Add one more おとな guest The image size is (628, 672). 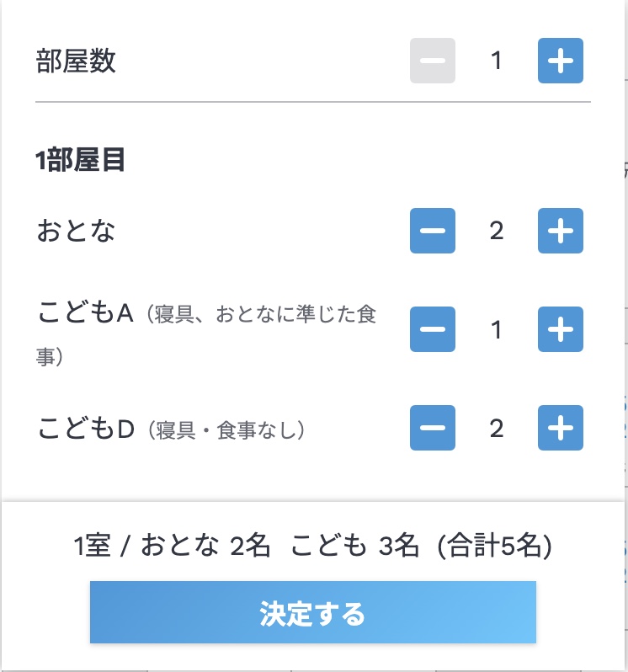tap(561, 231)
